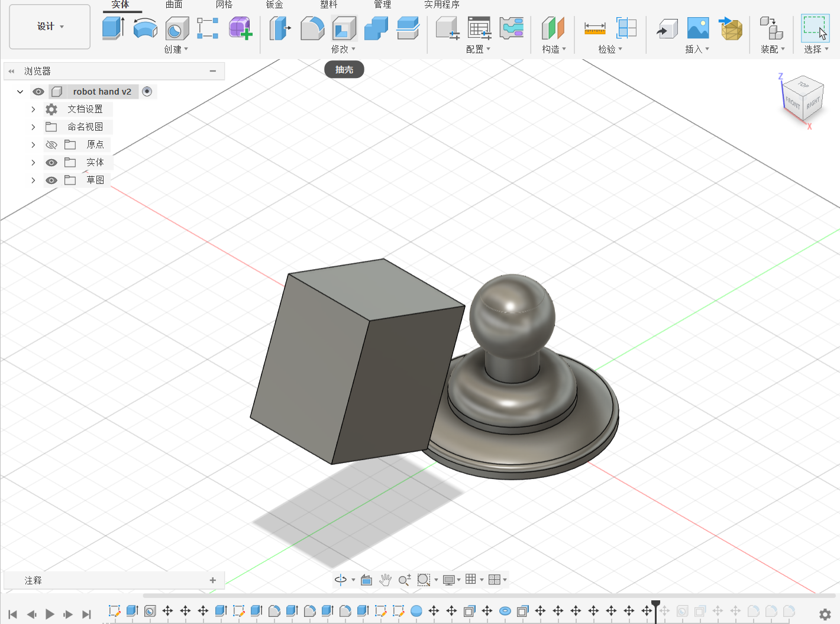Click the second inspect tool icon
The image size is (840, 624).
click(626, 28)
